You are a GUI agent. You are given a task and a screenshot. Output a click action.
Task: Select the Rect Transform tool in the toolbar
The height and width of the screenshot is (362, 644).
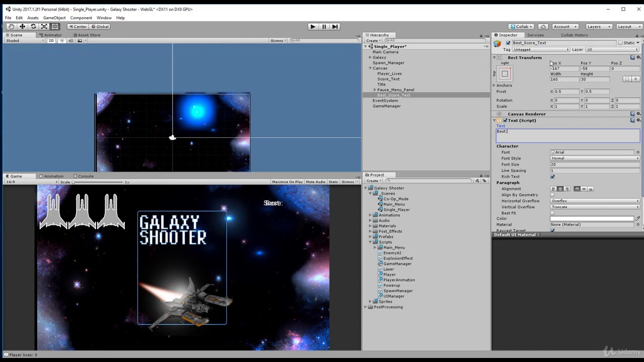(55, 27)
